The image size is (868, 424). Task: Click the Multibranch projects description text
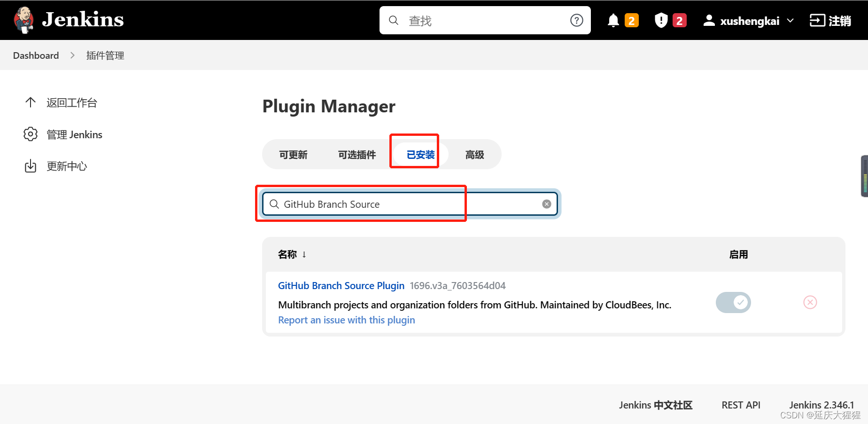(x=474, y=305)
